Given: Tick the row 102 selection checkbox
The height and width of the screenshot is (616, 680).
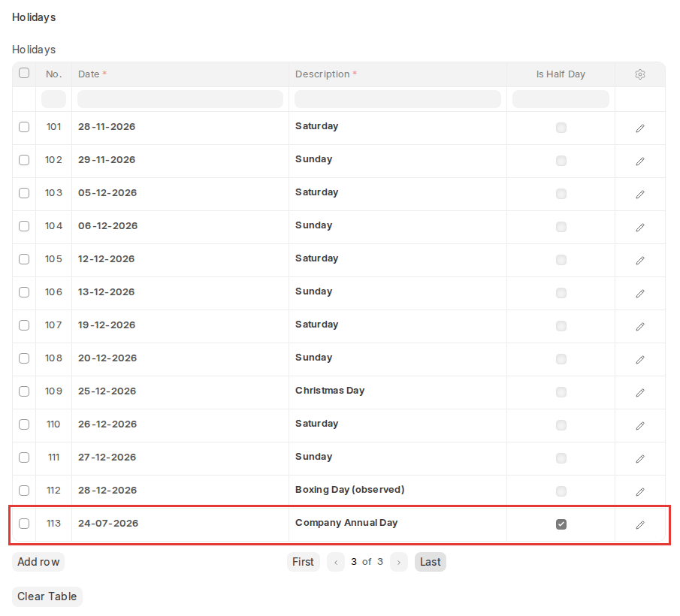Looking at the screenshot, I should (x=24, y=160).
